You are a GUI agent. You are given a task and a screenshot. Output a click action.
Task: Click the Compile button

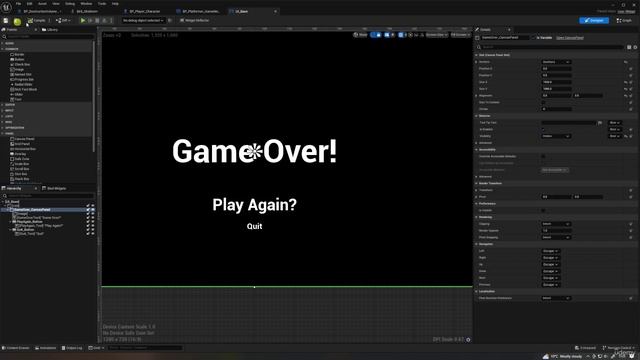click(x=37, y=20)
